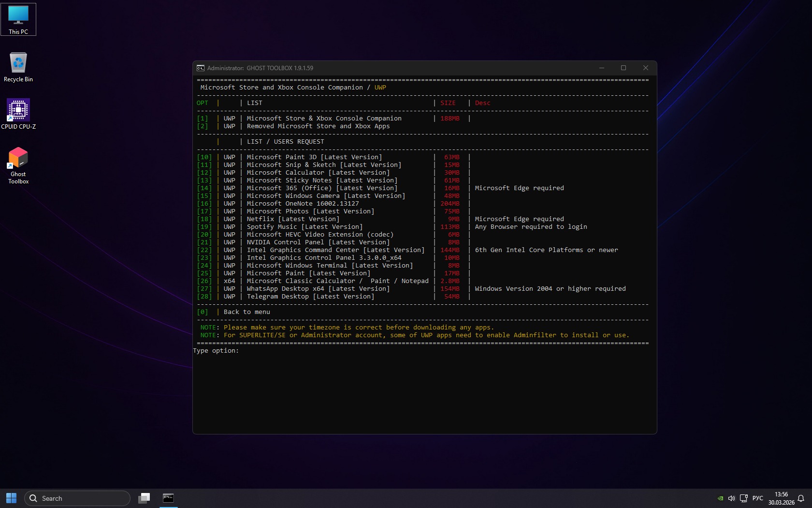Switch the РУС input language indicator

click(757, 498)
